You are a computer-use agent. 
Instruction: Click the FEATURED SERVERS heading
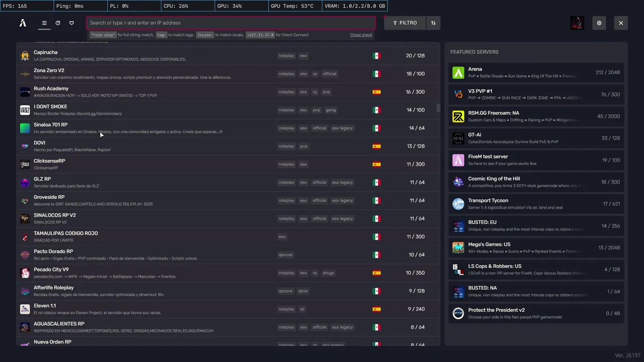[x=474, y=52]
